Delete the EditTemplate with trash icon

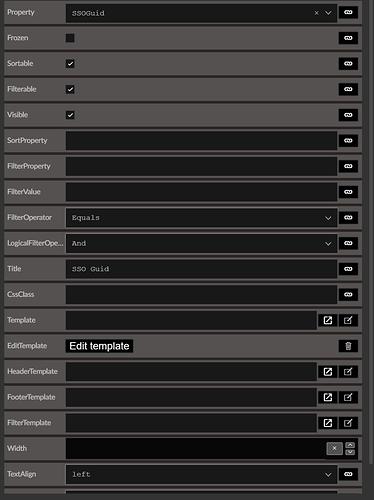pos(348,346)
